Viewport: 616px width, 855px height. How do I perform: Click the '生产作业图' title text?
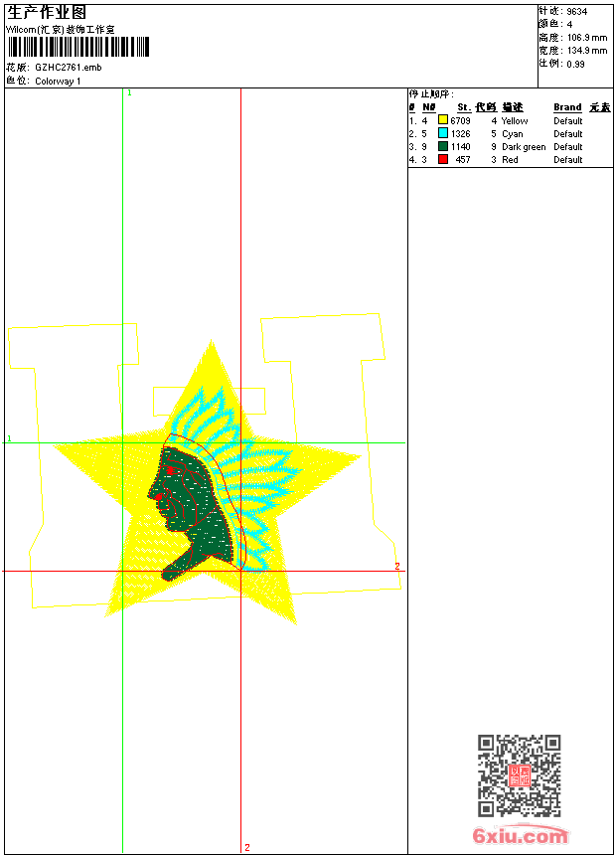(x=47, y=13)
